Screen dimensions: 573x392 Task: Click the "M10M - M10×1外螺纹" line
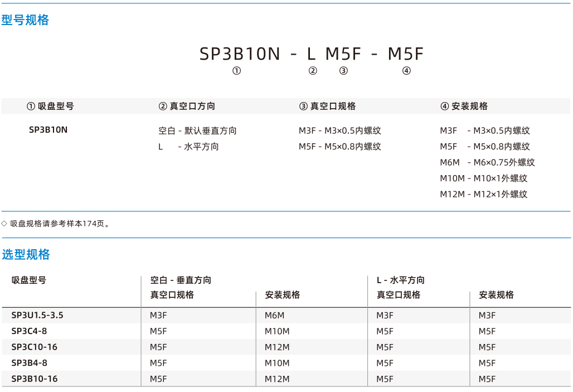click(484, 178)
